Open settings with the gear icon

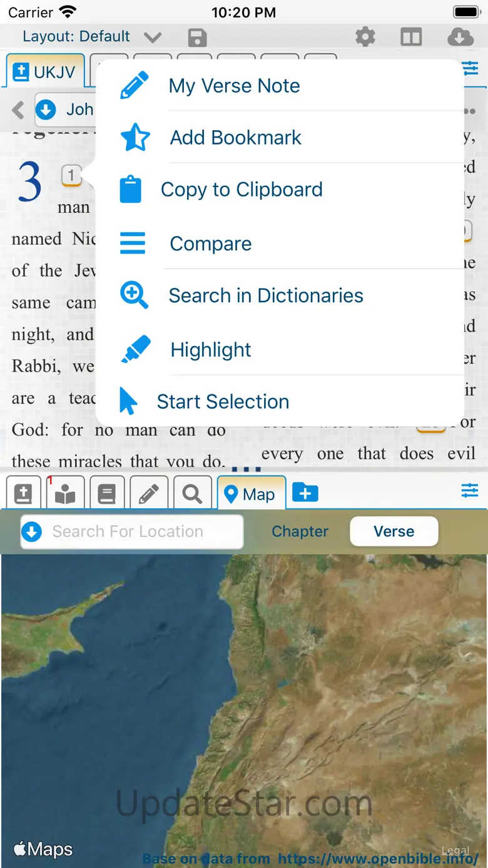365,37
